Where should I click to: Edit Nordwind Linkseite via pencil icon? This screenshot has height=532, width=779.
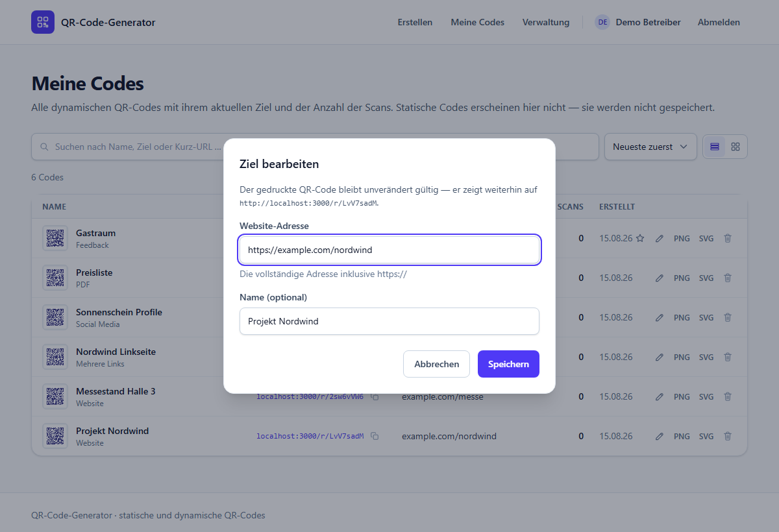(x=660, y=357)
